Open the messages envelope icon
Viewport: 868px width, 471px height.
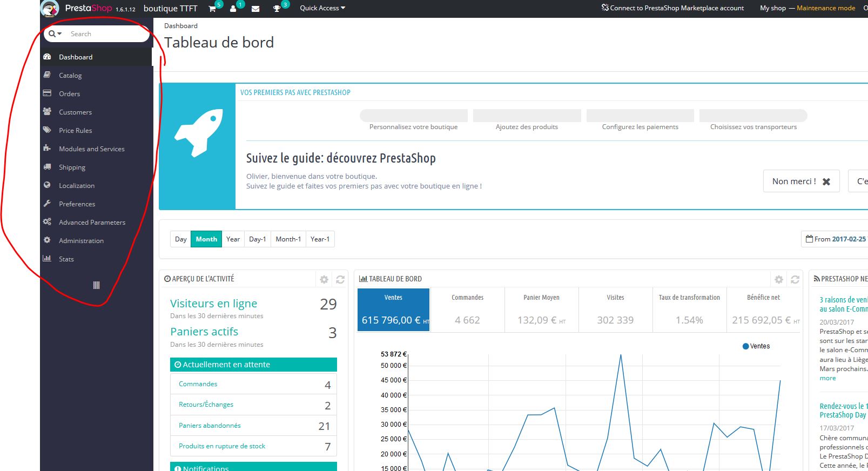coord(255,9)
